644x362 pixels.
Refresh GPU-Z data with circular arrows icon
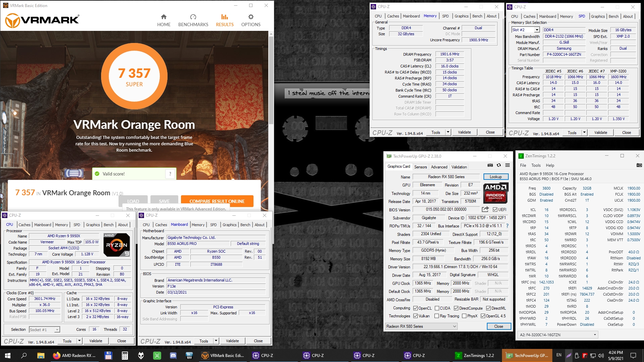click(499, 165)
